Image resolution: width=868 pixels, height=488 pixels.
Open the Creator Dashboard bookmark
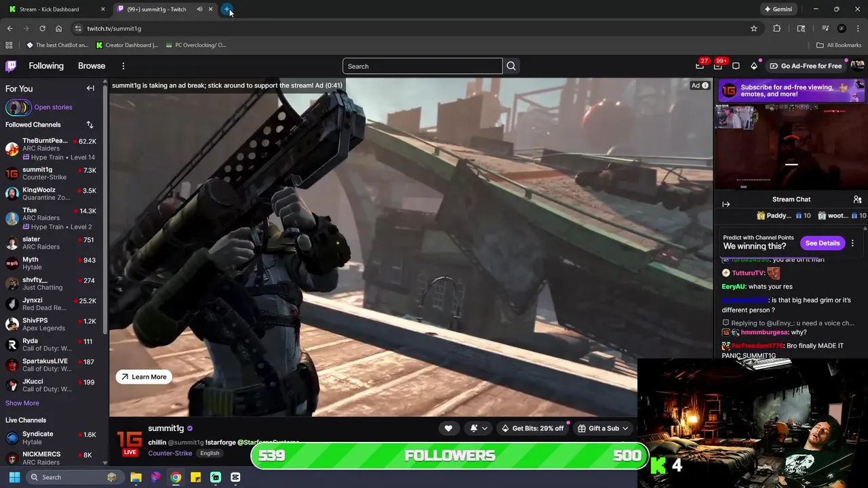[127, 45]
